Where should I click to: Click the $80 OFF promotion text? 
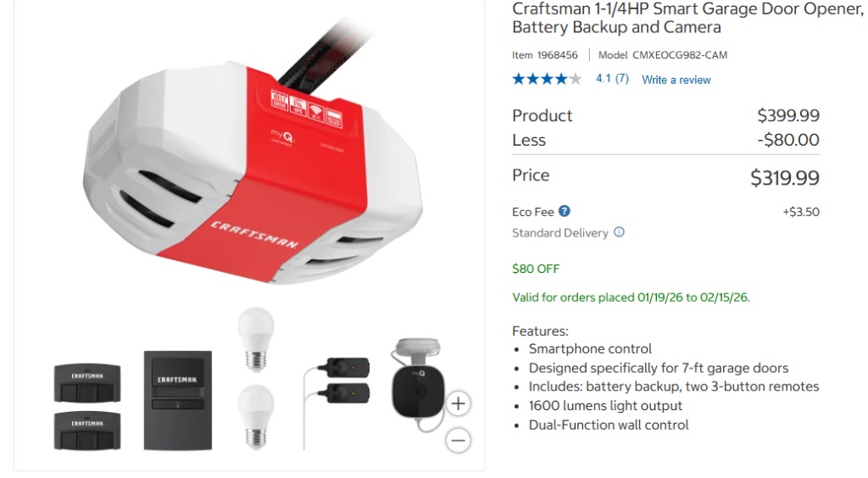point(536,269)
